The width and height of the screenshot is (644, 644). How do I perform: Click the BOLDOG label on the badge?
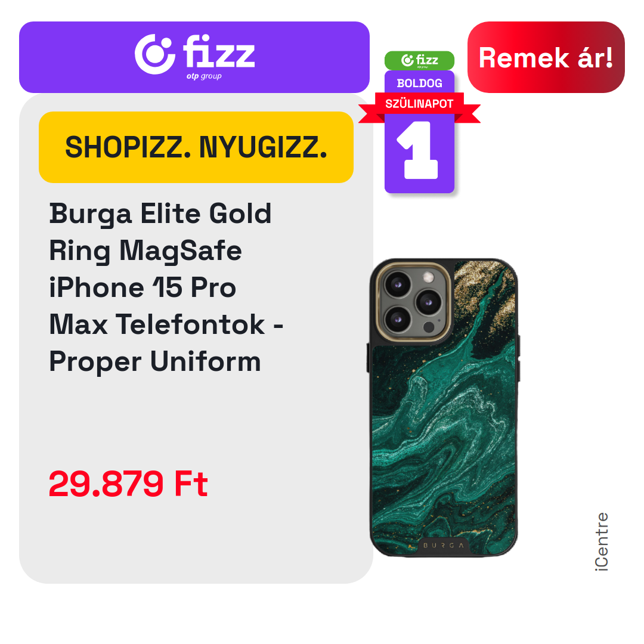419,83
